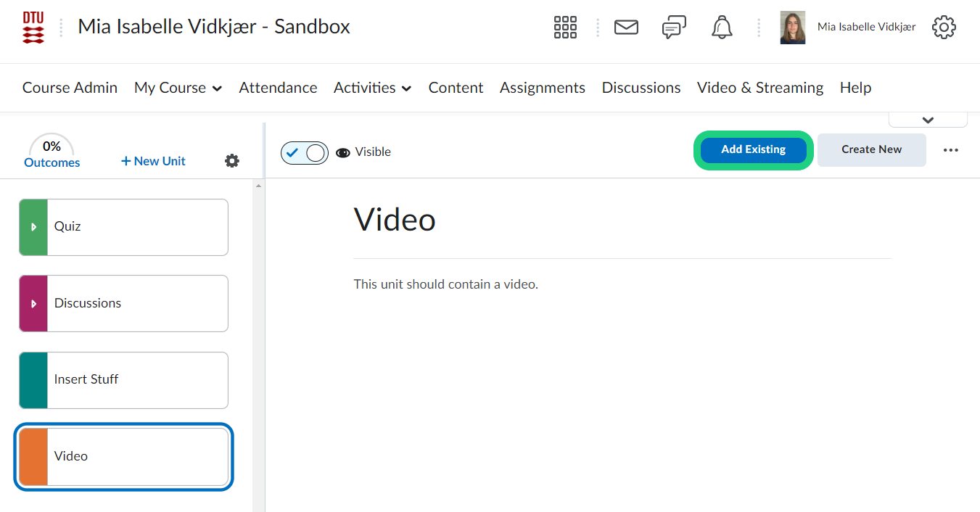
Task: Expand the collapsed chevron tab under navbar
Action: (x=928, y=120)
